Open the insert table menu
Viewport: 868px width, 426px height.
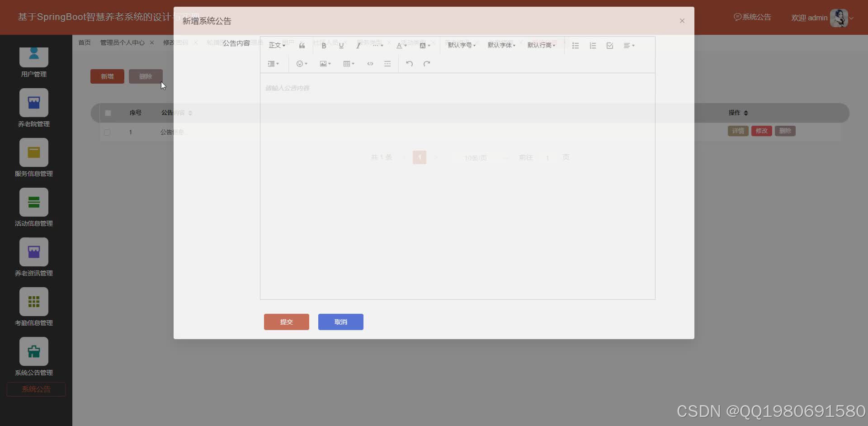(349, 64)
